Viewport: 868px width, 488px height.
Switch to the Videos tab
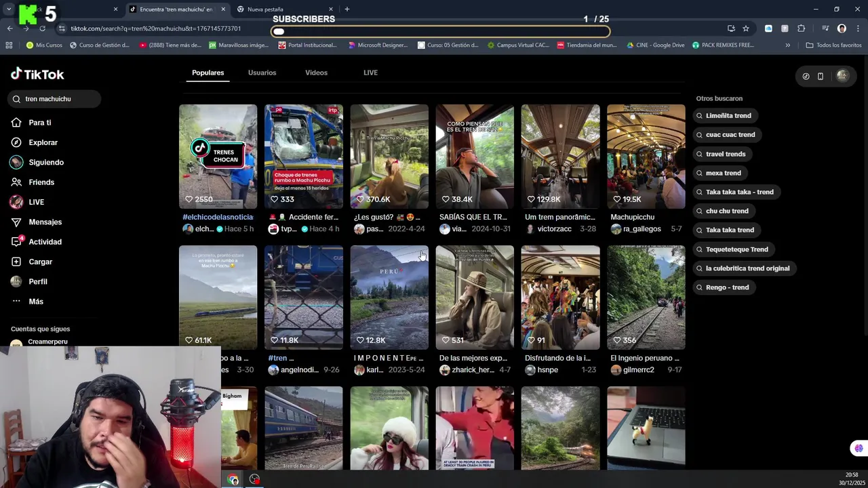pyautogui.click(x=316, y=73)
